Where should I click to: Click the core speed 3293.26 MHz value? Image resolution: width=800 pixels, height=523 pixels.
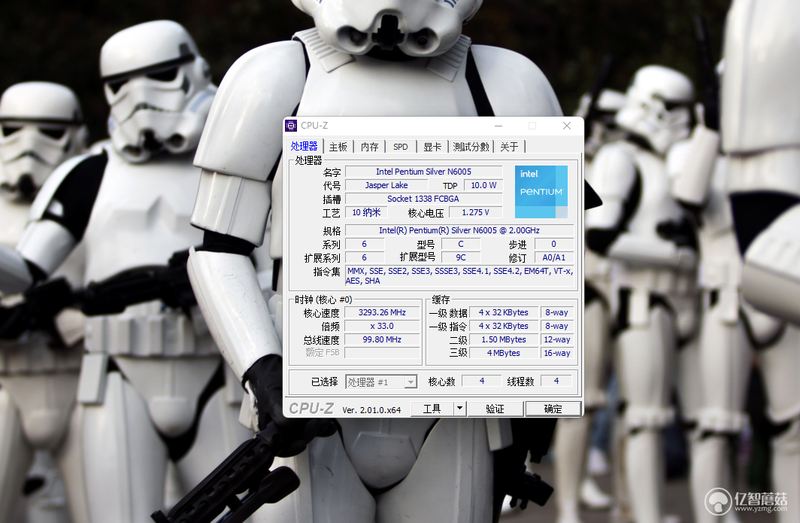click(x=382, y=312)
